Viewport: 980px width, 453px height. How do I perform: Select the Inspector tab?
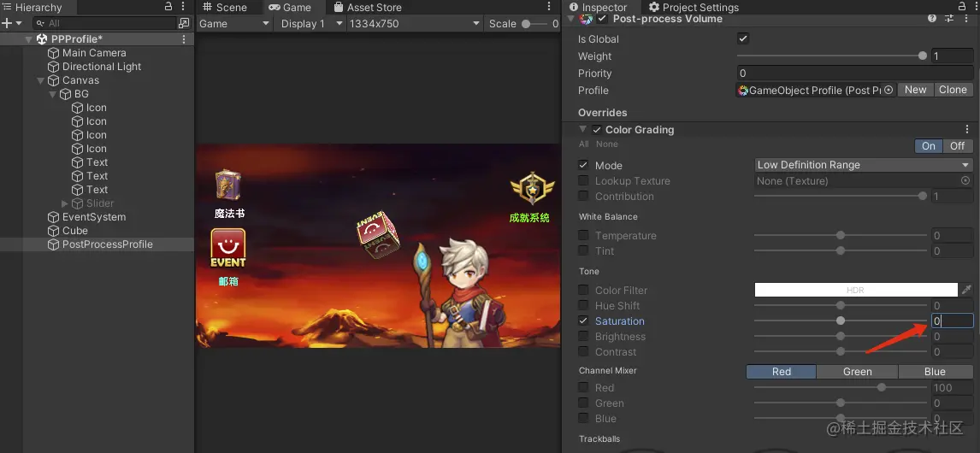[598, 8]
